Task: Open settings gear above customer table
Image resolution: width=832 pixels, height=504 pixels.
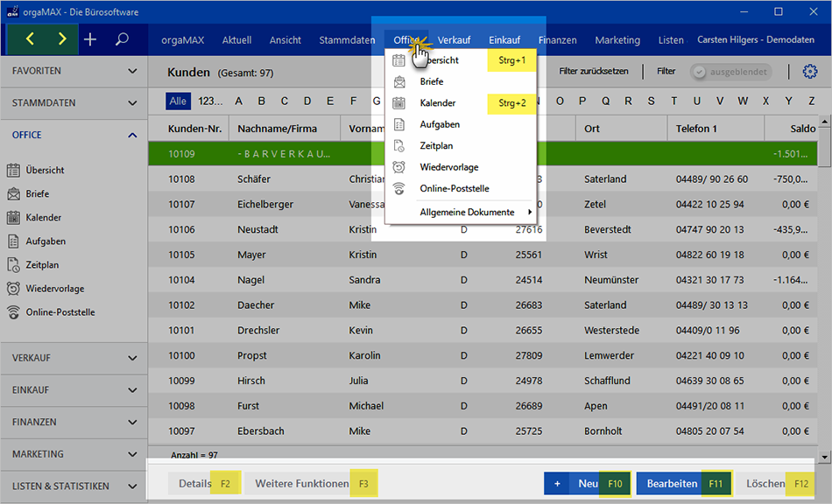Action: coord(810,72)
